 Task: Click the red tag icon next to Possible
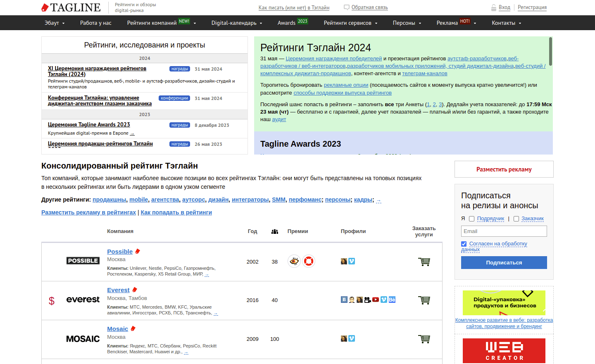point(138,251)
